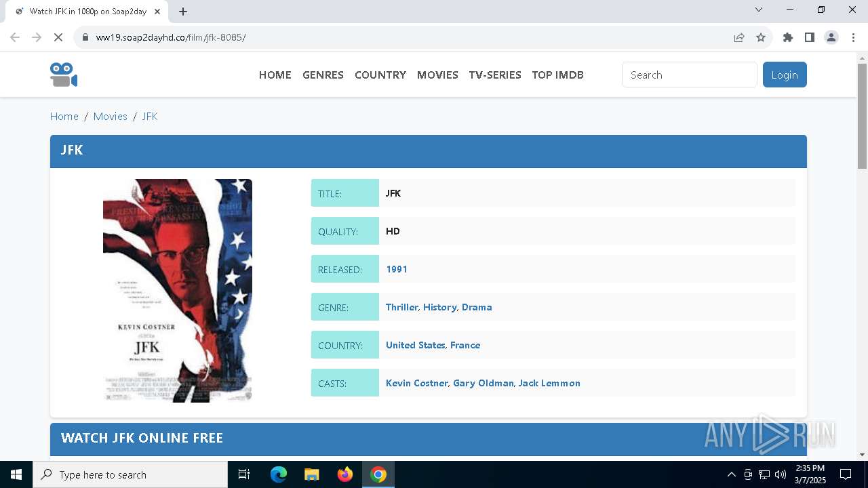Click the blue Login button
The image size is (868, 488).
coord(785,75)
